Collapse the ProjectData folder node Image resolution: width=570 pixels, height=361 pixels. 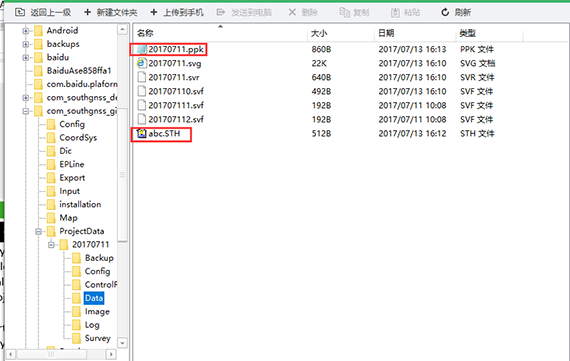[x=38, y=232]
